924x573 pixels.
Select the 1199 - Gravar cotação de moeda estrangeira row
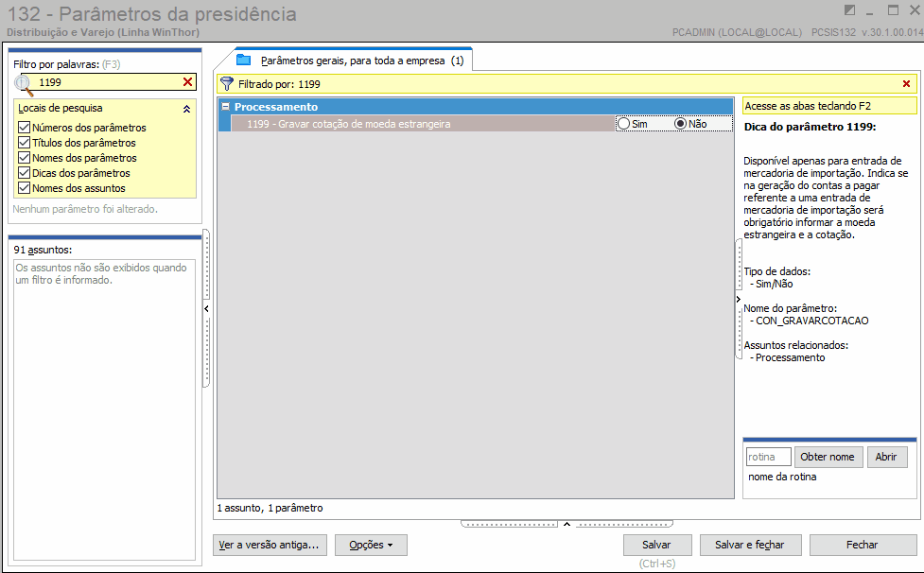pos(422,124)
